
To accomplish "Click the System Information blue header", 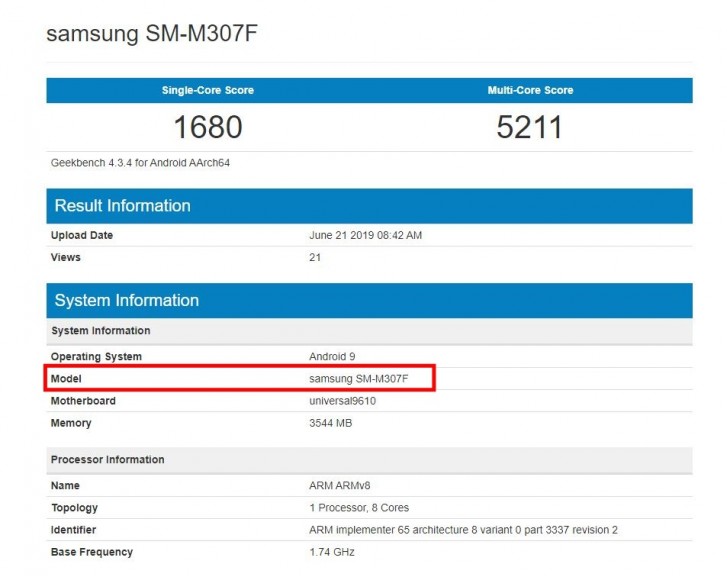I will pos(127,300).
